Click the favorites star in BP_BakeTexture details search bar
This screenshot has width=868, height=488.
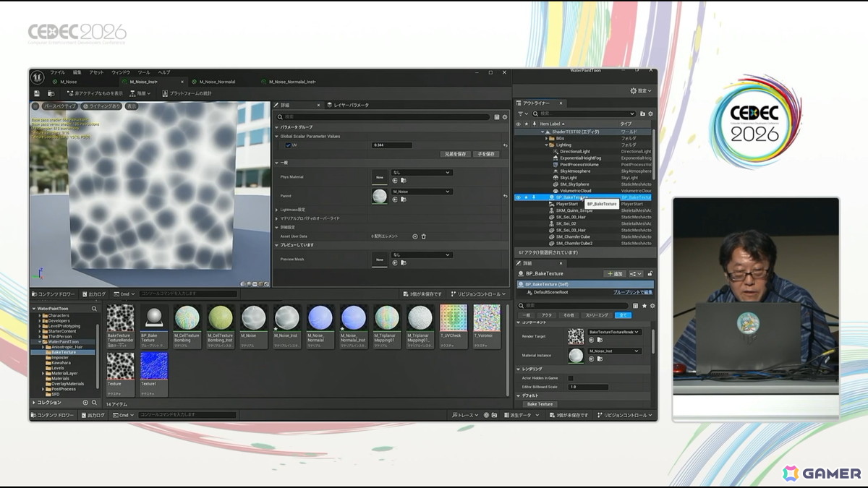(x=644, y=306)
